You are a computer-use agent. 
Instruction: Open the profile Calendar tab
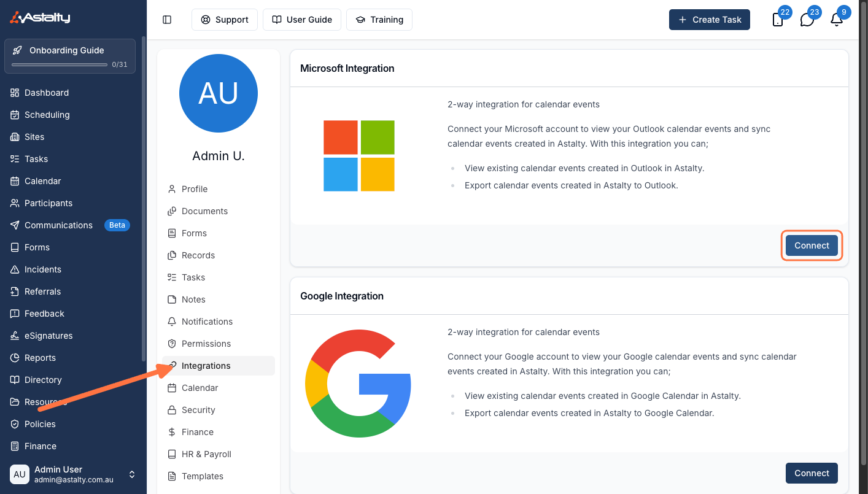click(219, 388)
